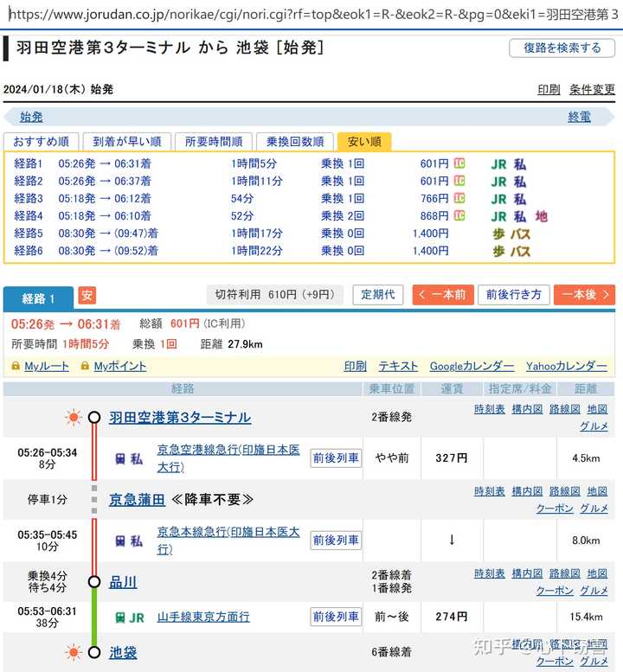Switch to the 乗換回数順 tab
Image resolution: width=623 pixels, height=672 pixels.
click(x=295, y=142)
